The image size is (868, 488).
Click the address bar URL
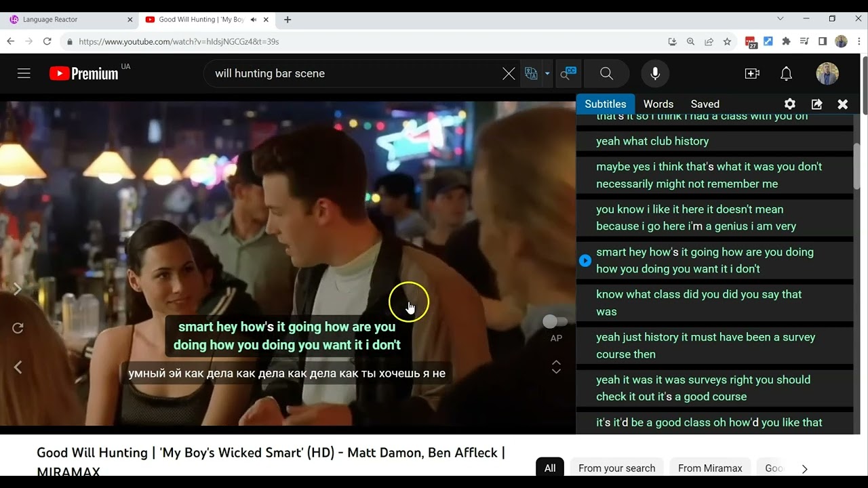(179, 41)
